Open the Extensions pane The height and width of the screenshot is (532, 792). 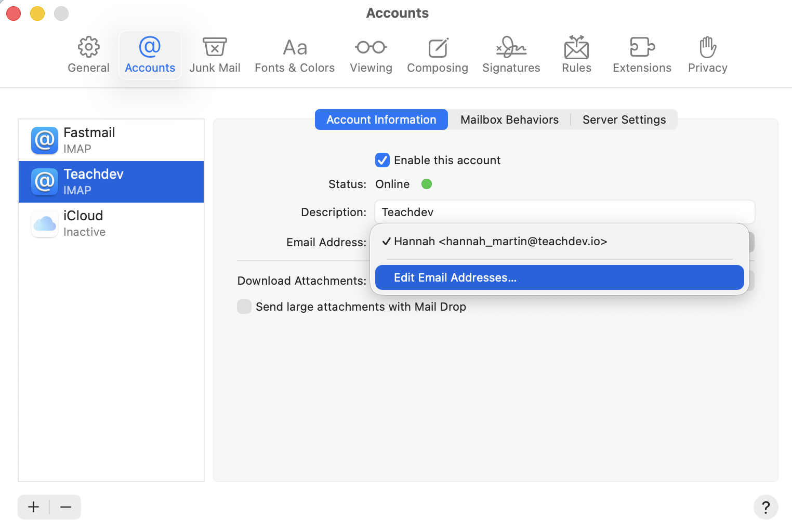[642, 55]
